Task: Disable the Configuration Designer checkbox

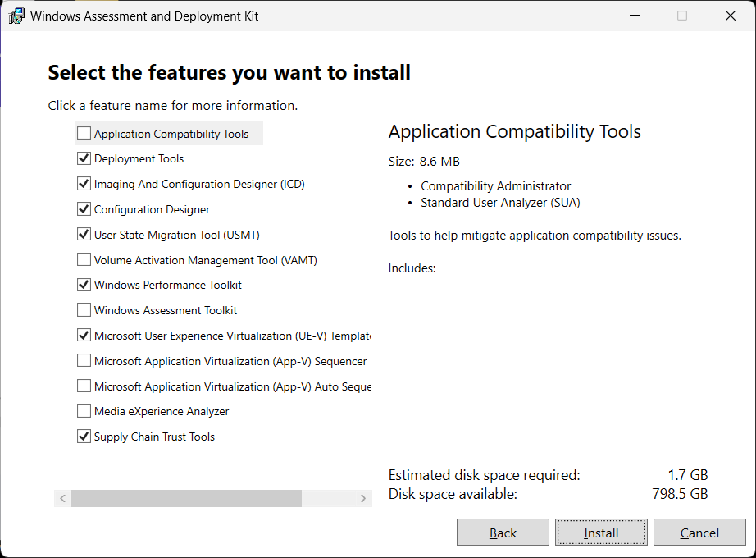Action: (84, 210)
